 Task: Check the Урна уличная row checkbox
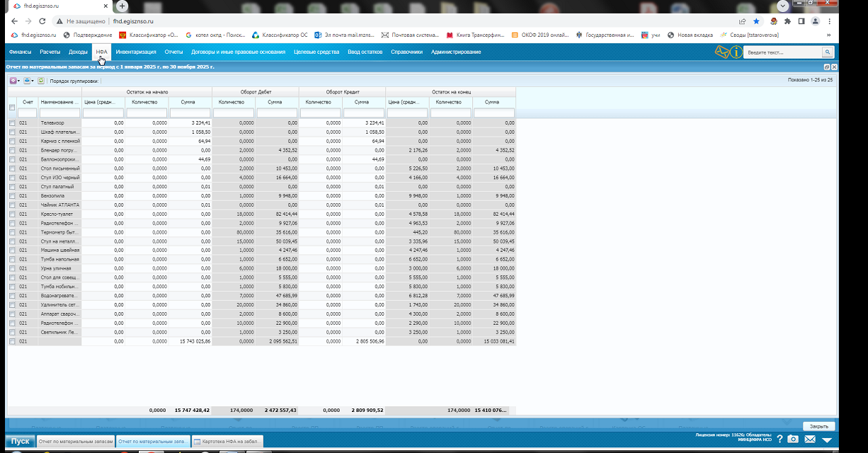(x=12, y=268)
